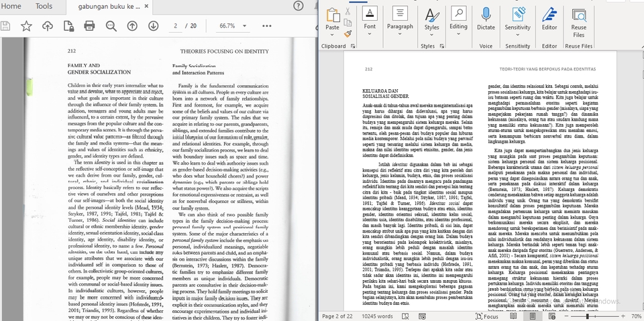Viewport: 644px width, 321px height.
Task: Open the Paragraph group button
Action: (400, 13)
